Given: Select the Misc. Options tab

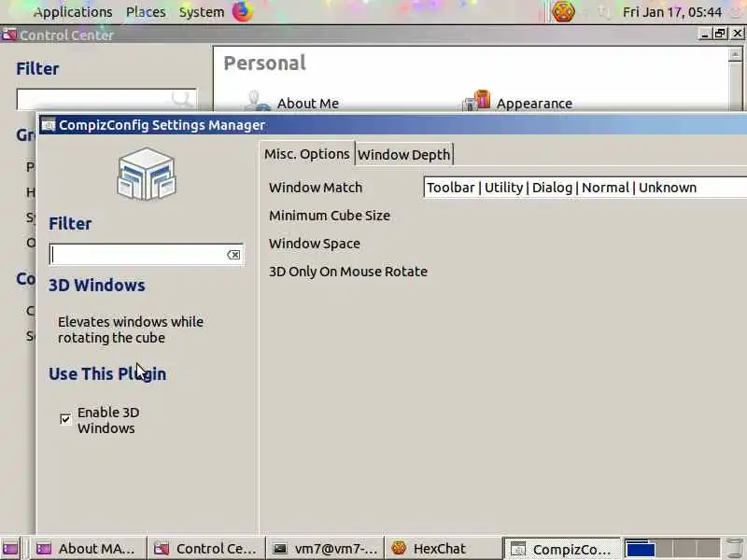Looking at the screenshot, I should coord(307,154).
